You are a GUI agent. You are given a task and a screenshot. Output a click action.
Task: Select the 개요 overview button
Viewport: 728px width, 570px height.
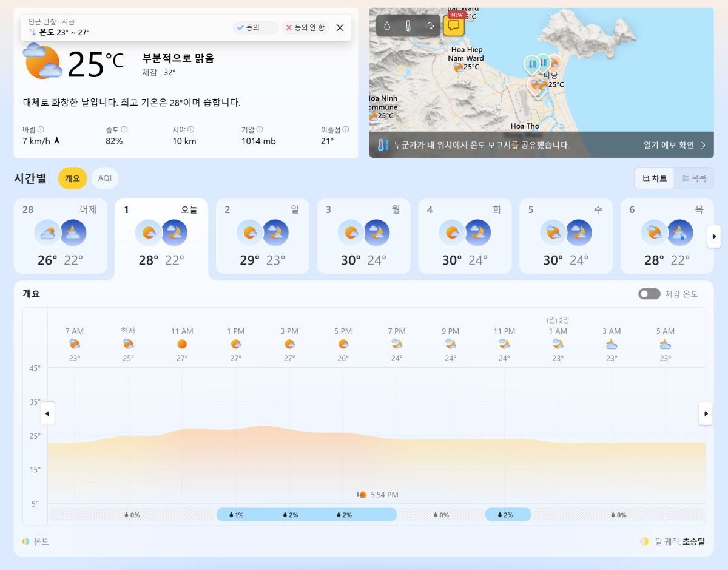(x=72, y=178)
